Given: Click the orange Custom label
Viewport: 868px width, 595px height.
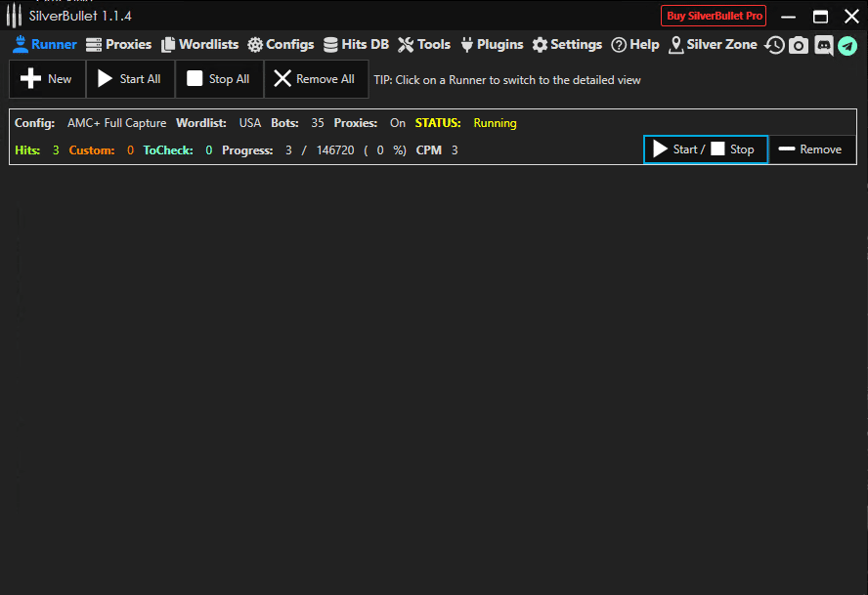Looking at the screenshot, I should [x=92, y=150].
